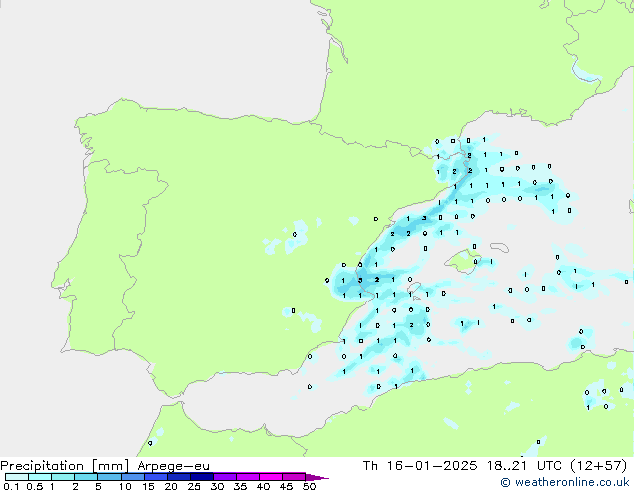The width and height of the screenshot is (634, 490).
Task: Click the "Th 16-01-2025" date text
Action: point(420,466)
